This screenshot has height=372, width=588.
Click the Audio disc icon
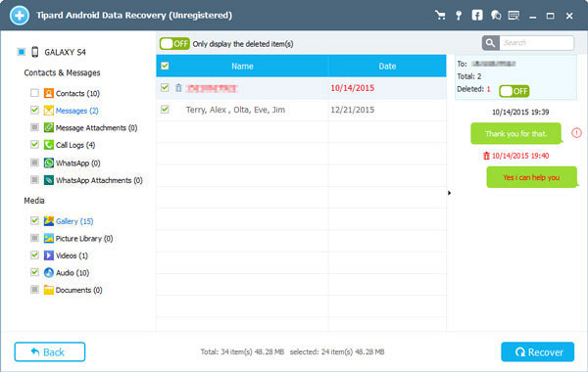click(x=49, y=272)
